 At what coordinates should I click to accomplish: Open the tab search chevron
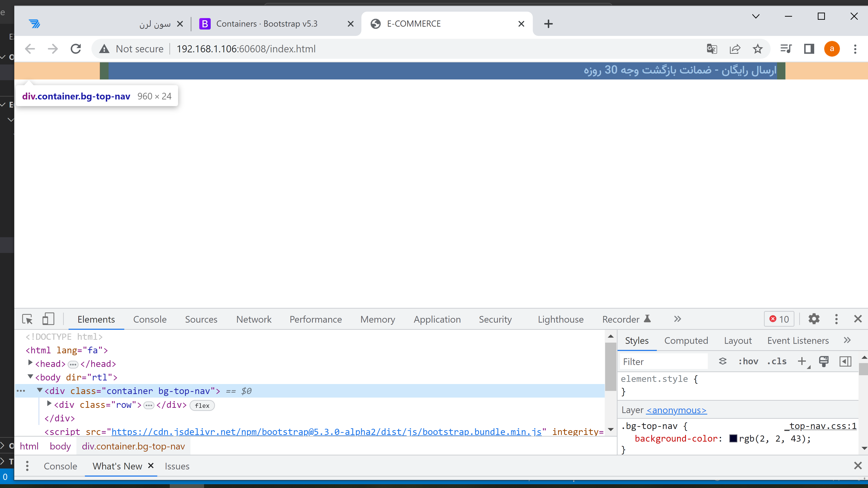(756, 16)
